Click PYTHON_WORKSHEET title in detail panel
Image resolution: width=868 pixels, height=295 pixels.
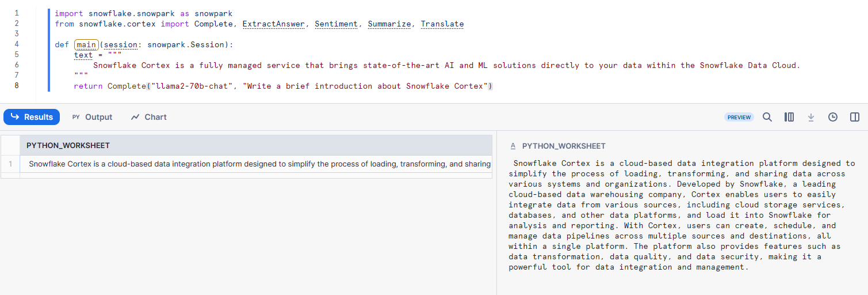click(x=564, y=146)
